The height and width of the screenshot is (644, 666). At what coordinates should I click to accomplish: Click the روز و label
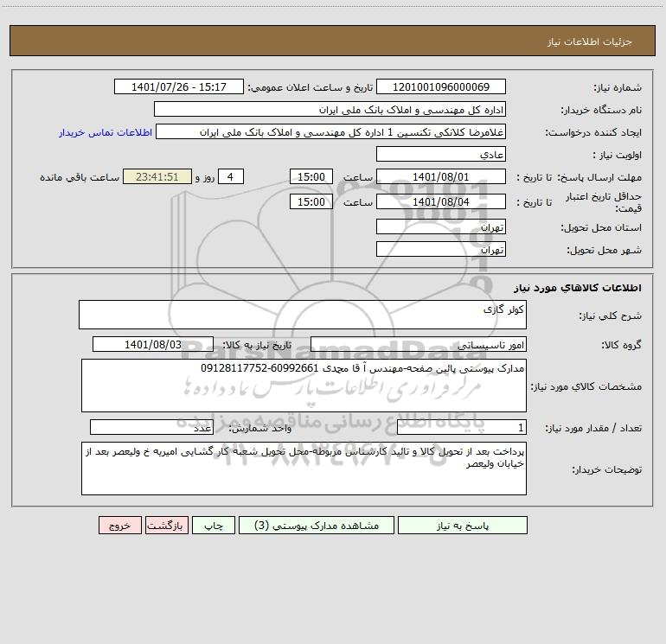click(x=205, y=177)
